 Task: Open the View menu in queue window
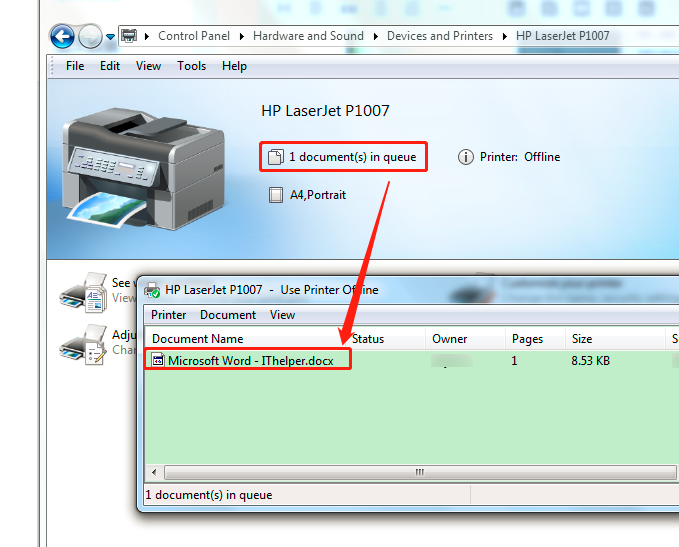pyautogui.click(x=282, y=315)
